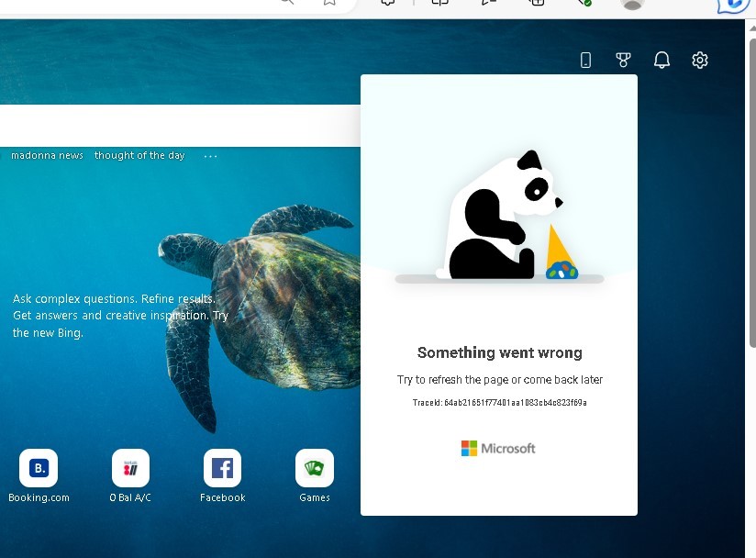The image size is (756, 558).
Task: Click "Try to refresh the page or come back later"
Action: click(x=499, y=380)
